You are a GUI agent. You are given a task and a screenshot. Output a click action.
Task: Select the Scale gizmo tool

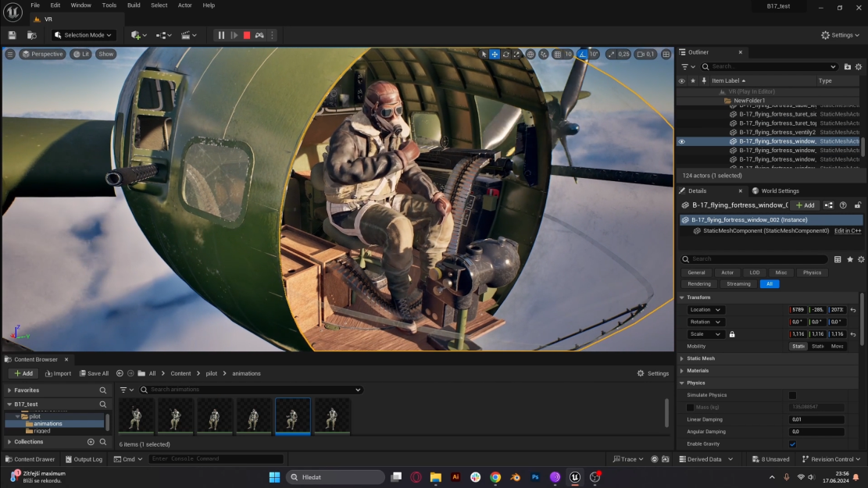pos(517,54)
